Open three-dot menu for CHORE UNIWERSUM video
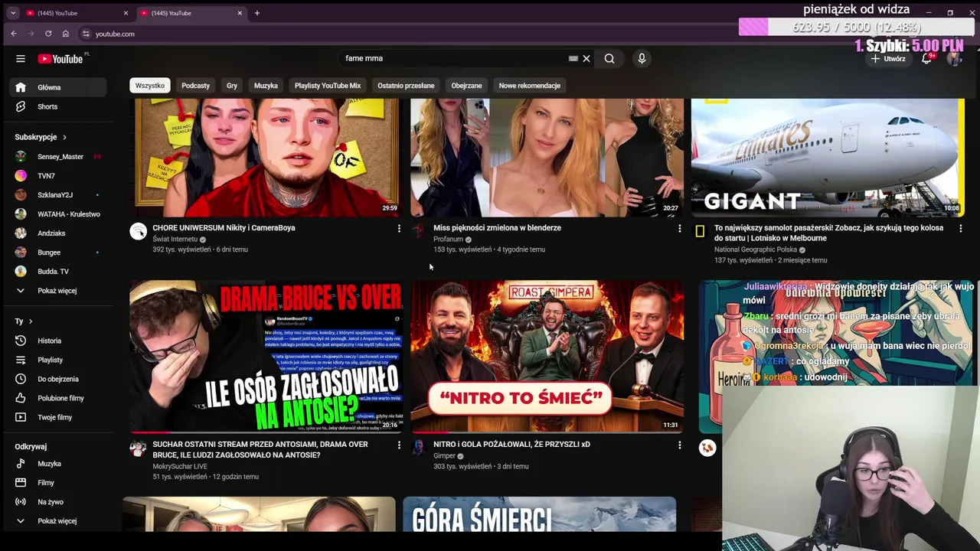 tap(399, 228)
